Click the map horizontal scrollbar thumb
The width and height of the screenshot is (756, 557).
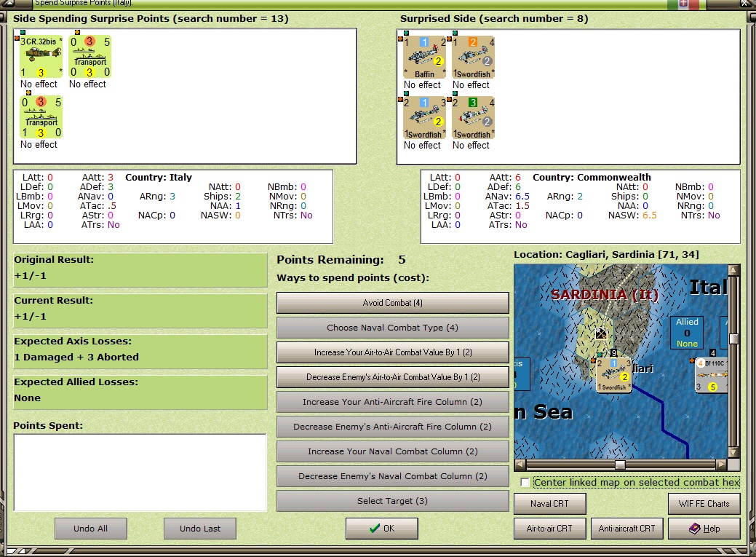pyautogui.click(x=621, y=465)
